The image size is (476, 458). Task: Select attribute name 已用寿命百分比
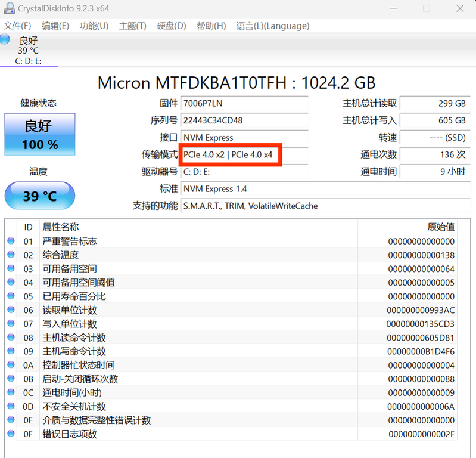[x=74, y=296]
